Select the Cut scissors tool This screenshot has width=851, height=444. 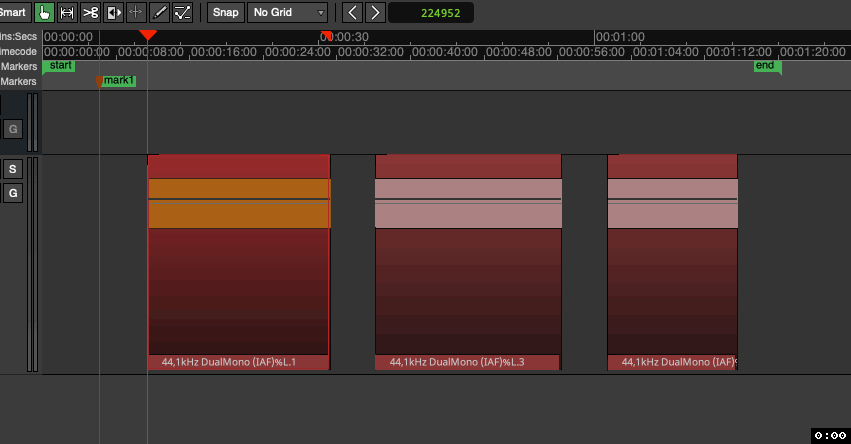pyautogui.click(x=90, y=12)
